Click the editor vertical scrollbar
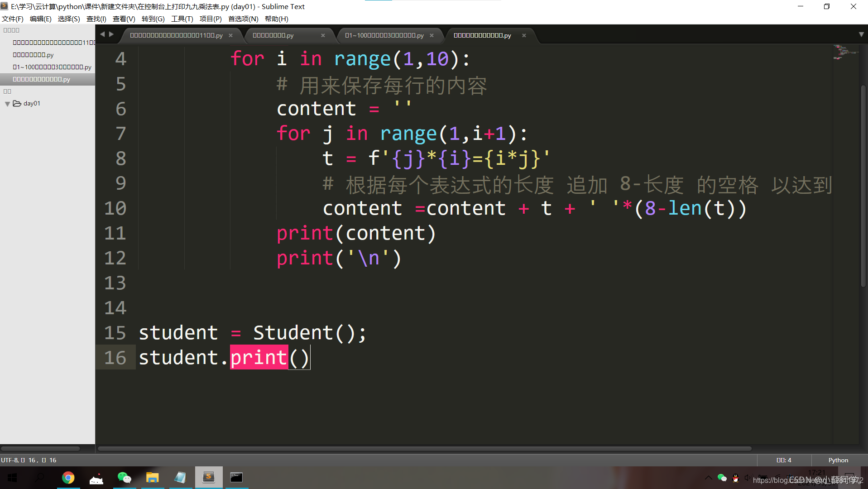 pyautogui.click(x=863, y=186)
